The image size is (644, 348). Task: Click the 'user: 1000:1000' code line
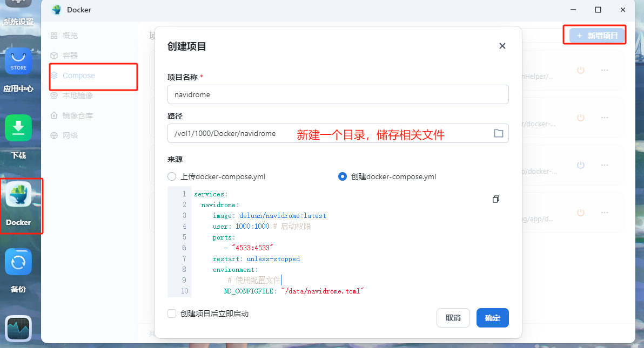(261, 227)
